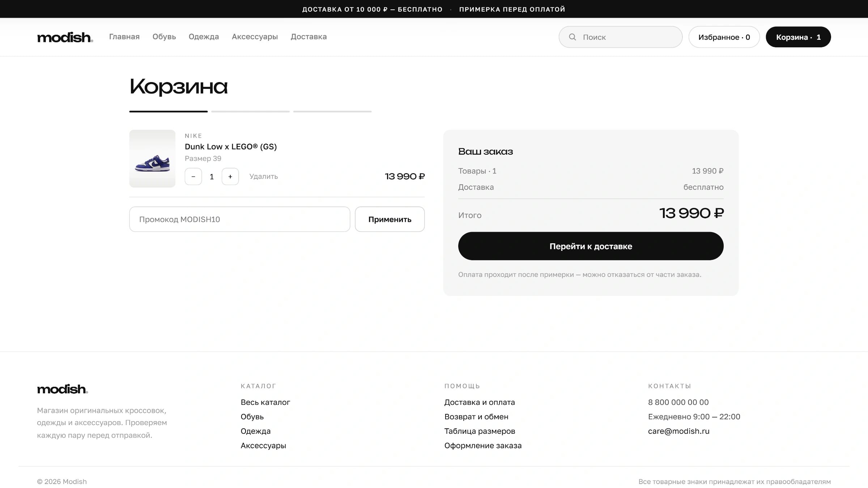Click the modish logo in the footer
Screen dimensions: 868x488
point(63,389)
